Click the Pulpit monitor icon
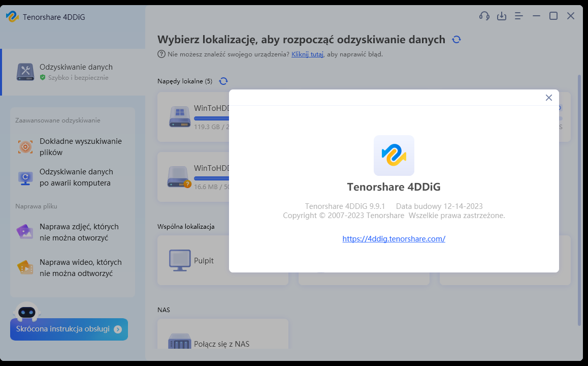This screenshot has width=588, height=366. (x=180, y=260)
